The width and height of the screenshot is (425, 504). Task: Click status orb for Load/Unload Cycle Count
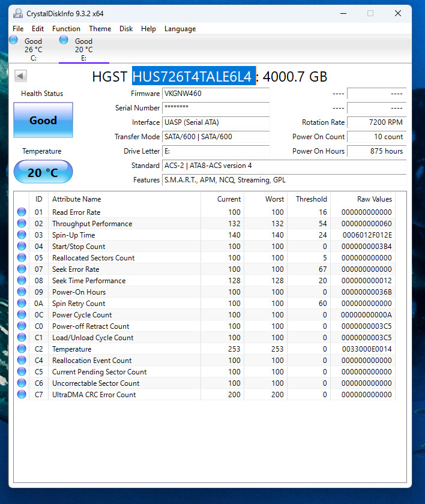22,337
